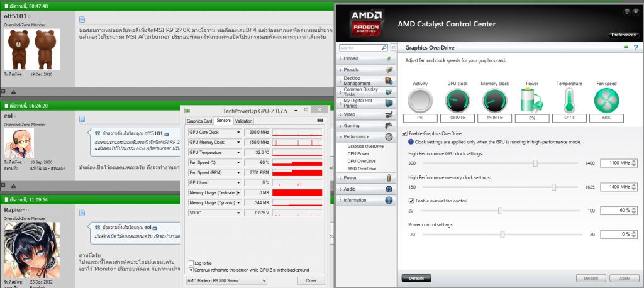Open off5101's forum profile link
This screenshot has width=644, height=288.
pyautogui.click(x=15, y=17)
